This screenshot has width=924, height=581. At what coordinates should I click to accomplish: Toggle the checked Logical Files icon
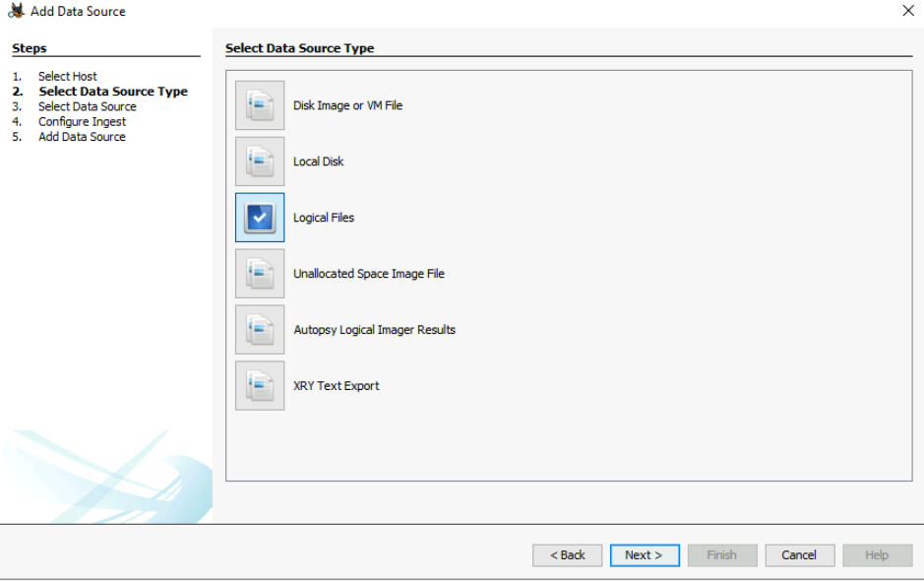point(260,218)
